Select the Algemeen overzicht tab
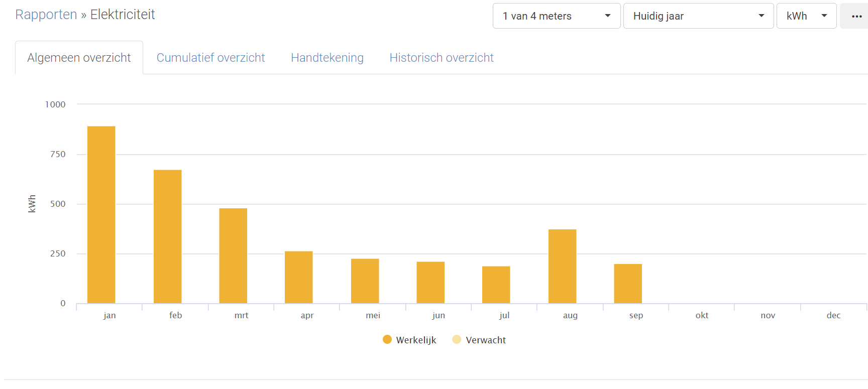The image size is (868, 389). tap(79, 58)
